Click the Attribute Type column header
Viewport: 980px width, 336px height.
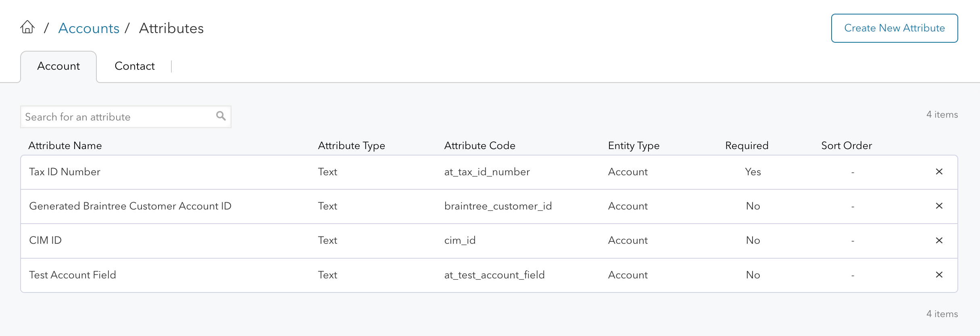pyautogui.click(x=351, y=145)
